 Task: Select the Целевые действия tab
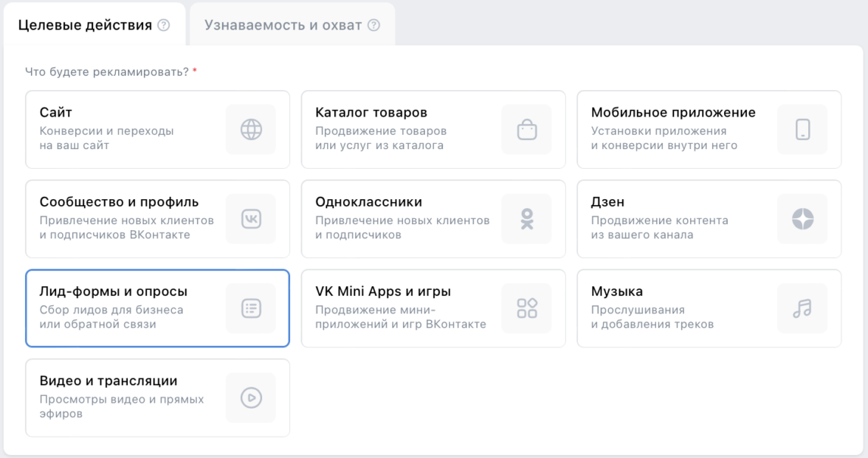tap(84, 25)
